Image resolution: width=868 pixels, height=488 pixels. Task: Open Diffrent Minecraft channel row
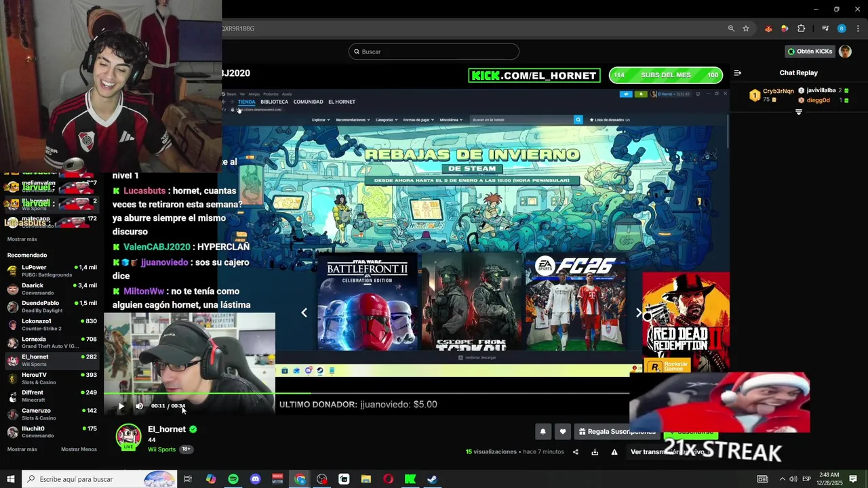click(x=52, y=396)
